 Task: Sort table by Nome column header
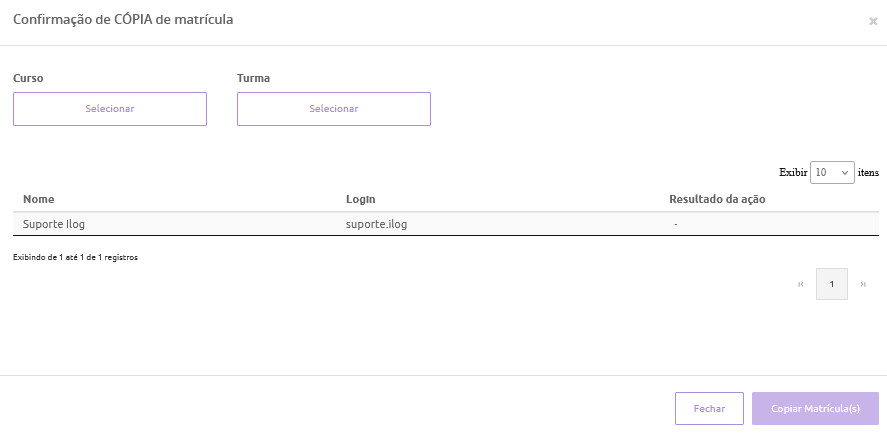(39, 199)
